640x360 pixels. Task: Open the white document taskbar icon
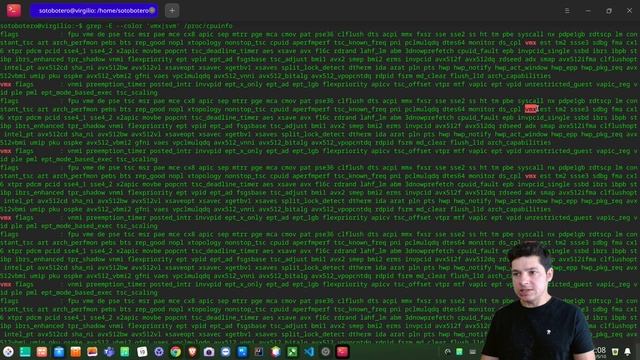point(142,352)
